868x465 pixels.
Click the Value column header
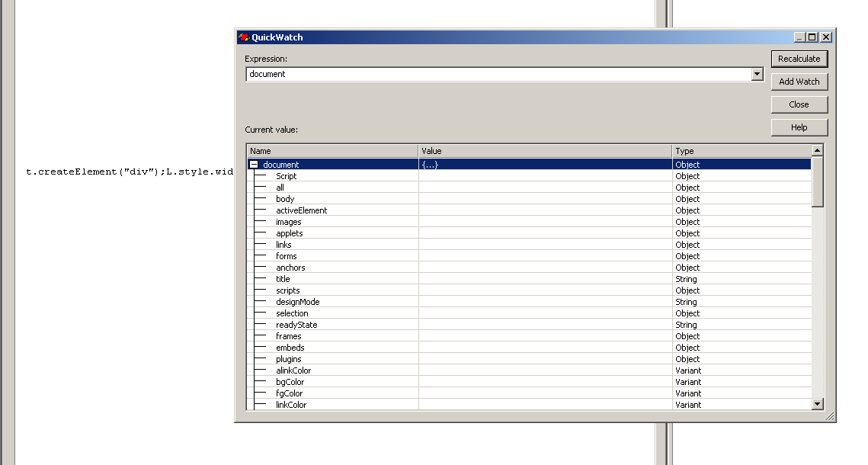pyautogui.click(x=545, y=151)
